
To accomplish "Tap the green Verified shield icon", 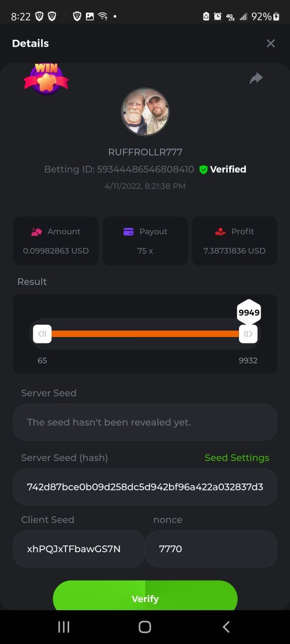I will click(x=204, y=170).
